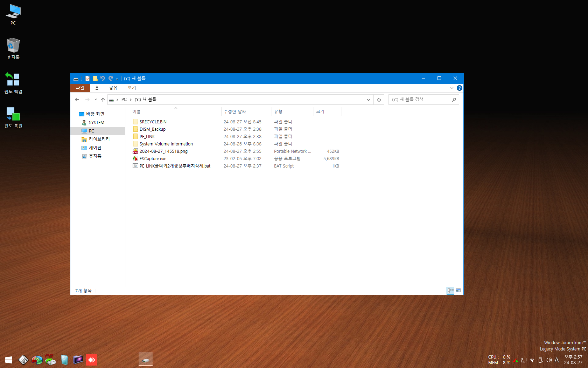The width and height of the screenshot is (588, 368).
Task: Switch to large icons view button
Action: point(458,291)
